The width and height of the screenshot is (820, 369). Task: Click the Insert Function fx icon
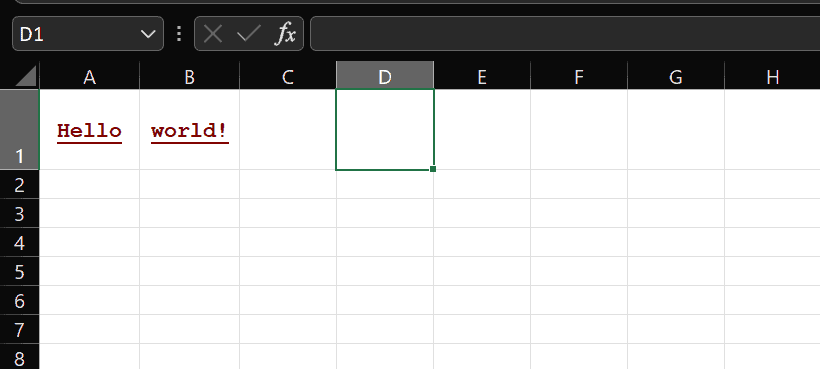point(286,34)
